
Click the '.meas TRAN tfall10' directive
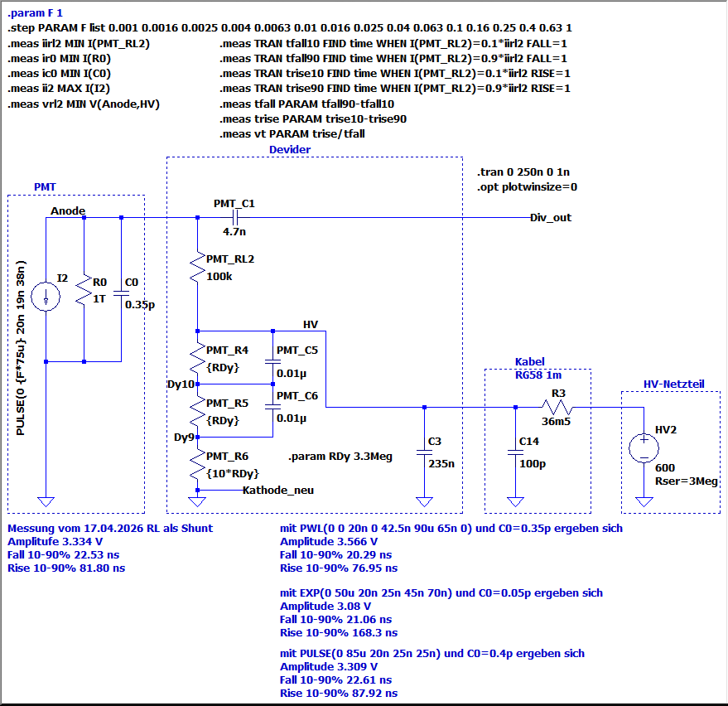[x=393, y=44]
